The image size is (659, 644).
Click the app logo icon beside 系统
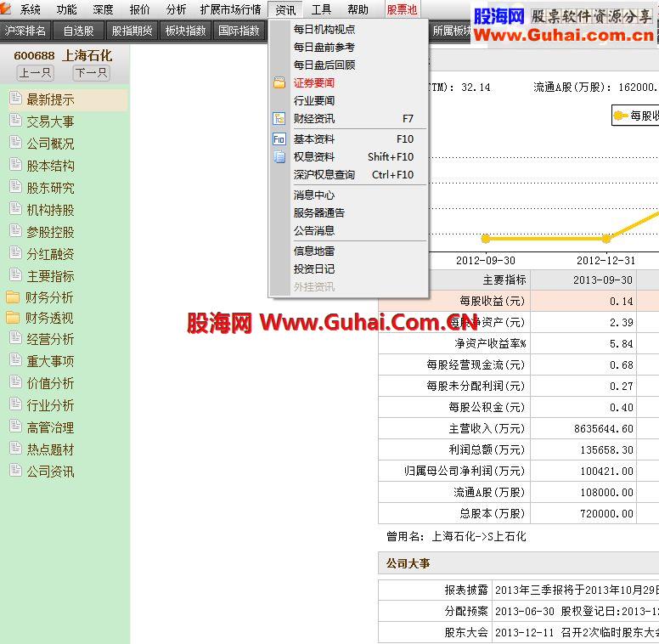point(5,8)
